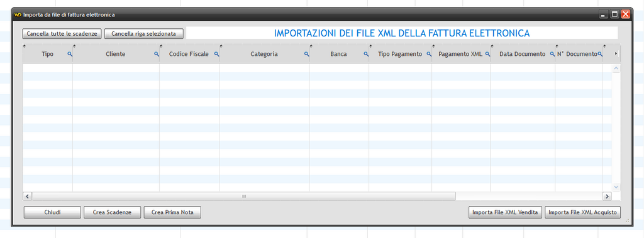Image resolution: width=644 pixels, height=238 pixels.
Task: Close the Importa da file window
Action: 626,14
